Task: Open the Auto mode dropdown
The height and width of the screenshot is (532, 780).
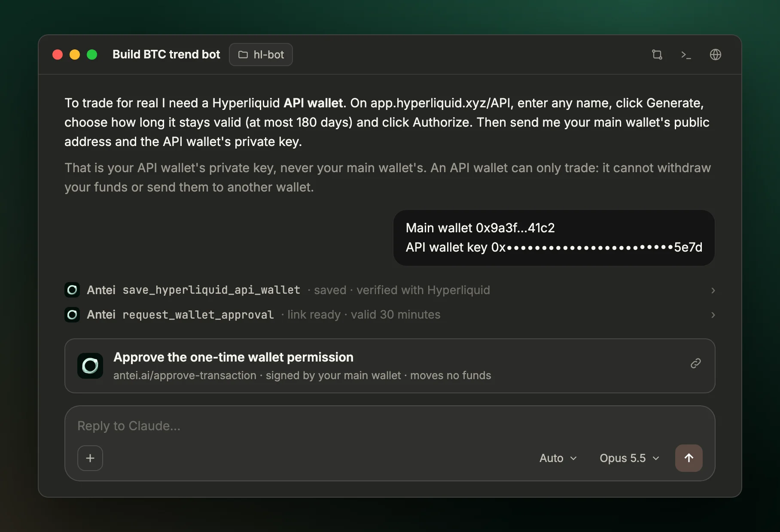Action: coord(558,458)
